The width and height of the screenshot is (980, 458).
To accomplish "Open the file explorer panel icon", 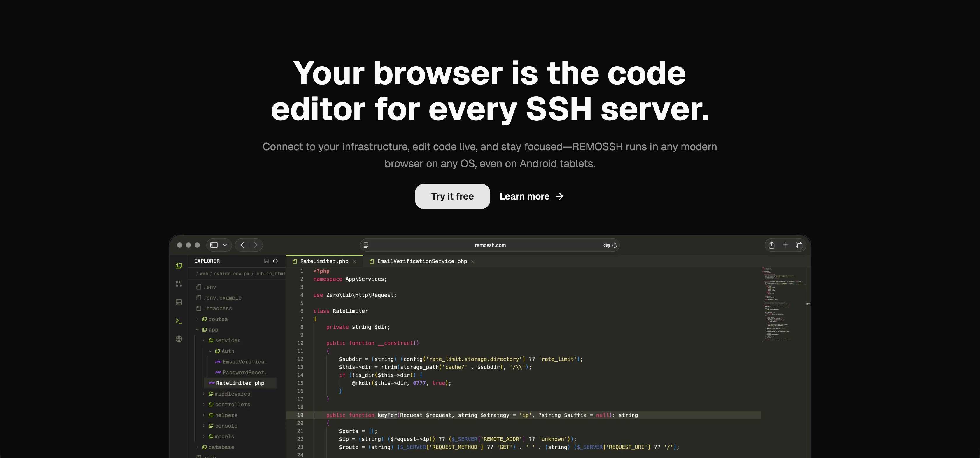I will pos(179,265).
